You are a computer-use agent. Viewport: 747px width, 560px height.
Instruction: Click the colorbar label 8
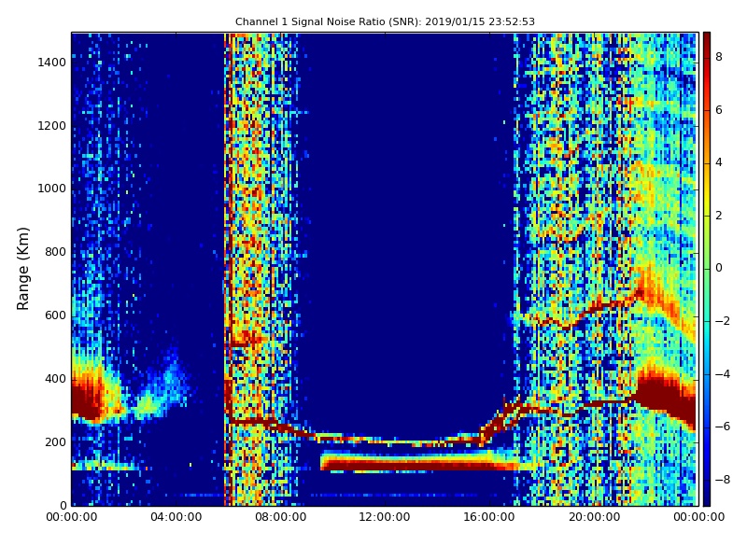[719, 57]
